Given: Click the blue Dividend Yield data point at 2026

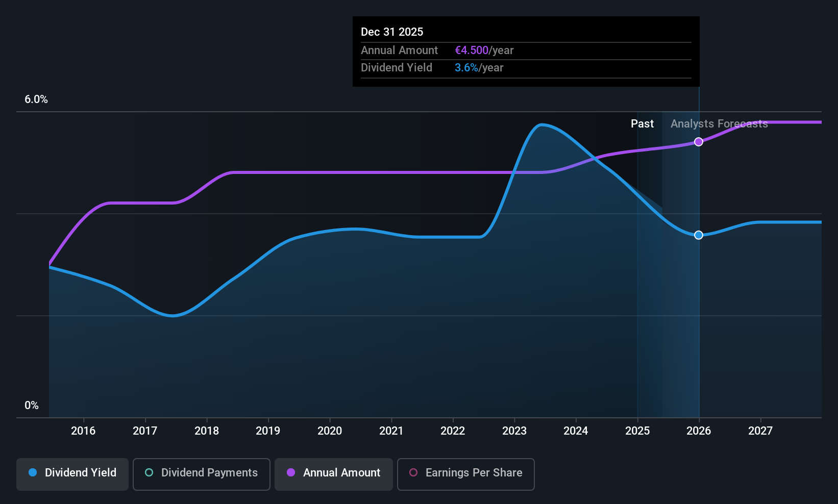Looking at the screenshot, I should point(699,235).
